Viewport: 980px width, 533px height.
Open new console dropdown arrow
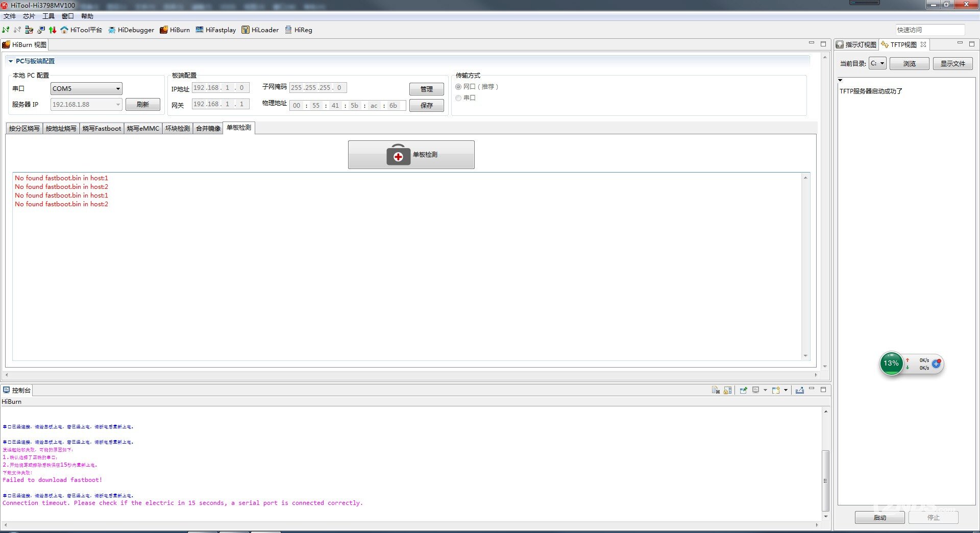pyautogui.click(x=786, y=390)
